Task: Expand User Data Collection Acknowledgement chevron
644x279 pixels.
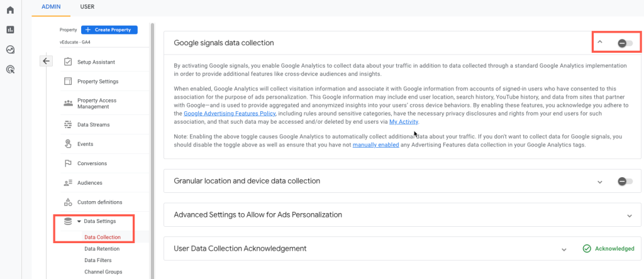Action: [x=564, y=249]
